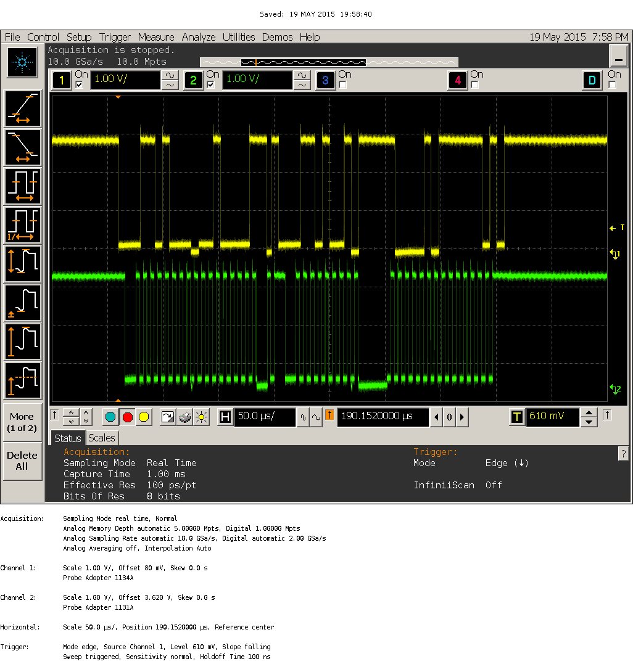Move horizontal position left with left arrow
This screenshot has height=672, width=633.
click(x=436, y=417)
